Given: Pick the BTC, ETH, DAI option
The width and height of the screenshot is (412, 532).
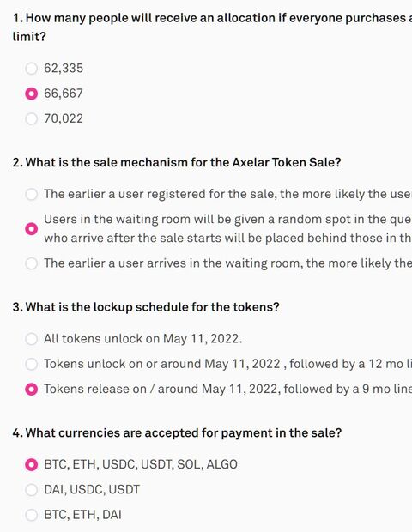Looking at the screenshot, I should (x=31, y=515).
